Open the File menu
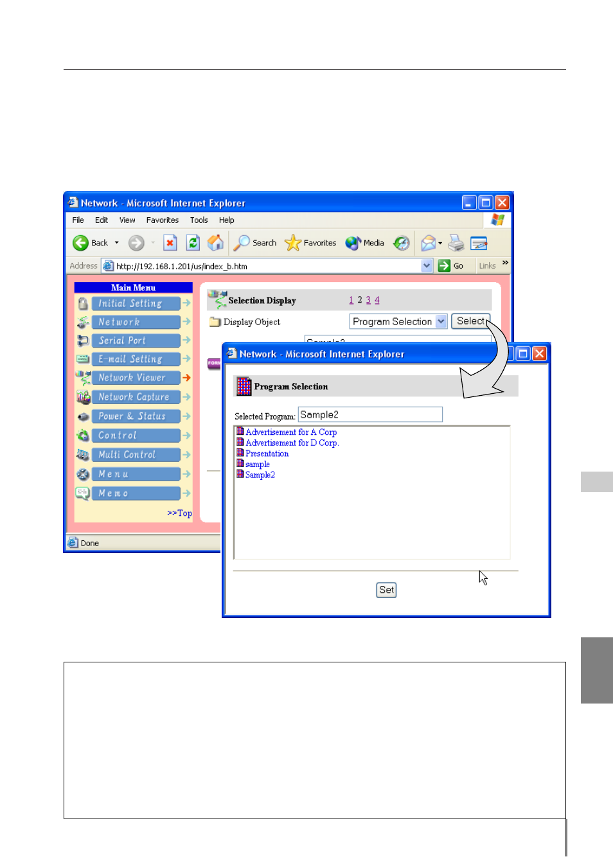613x868 pixels. click(78, 220)
